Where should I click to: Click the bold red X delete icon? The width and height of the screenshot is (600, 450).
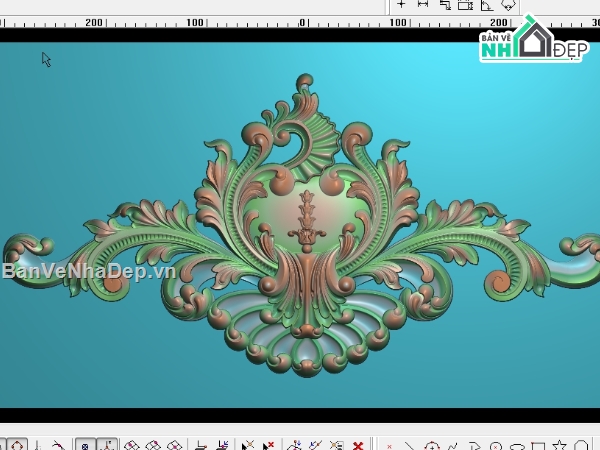[x=359, y=445]
